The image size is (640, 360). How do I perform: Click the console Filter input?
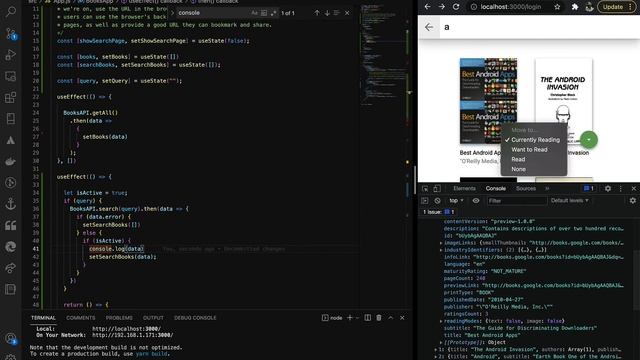(517, 201)
